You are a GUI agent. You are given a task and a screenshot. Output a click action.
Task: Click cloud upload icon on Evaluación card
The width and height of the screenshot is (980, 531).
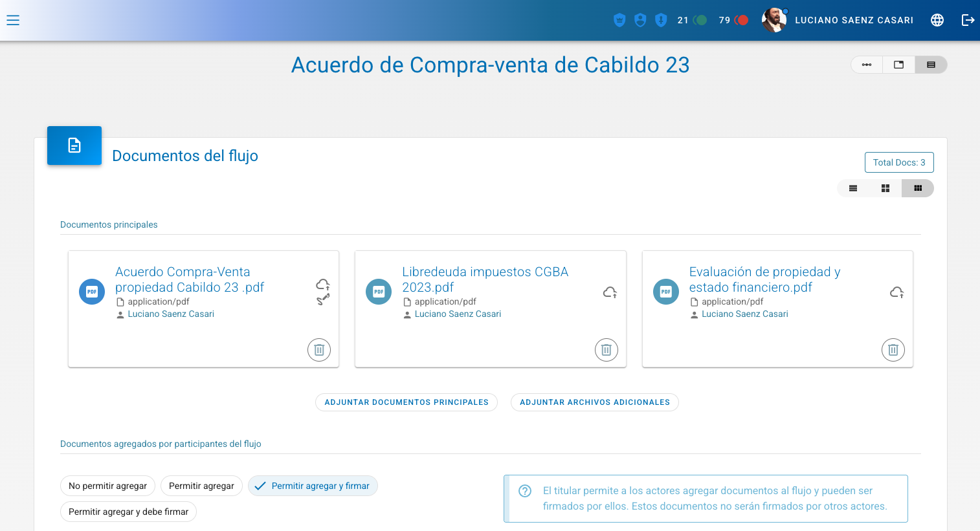(896, 292)
